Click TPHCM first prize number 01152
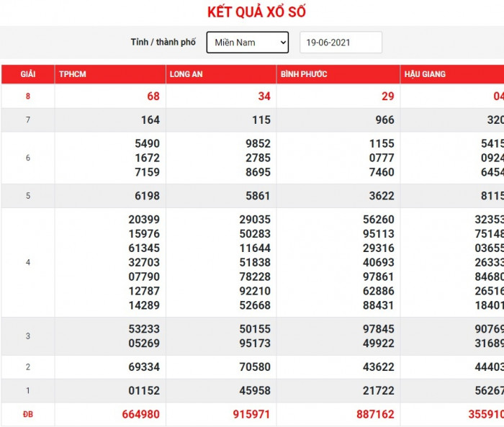This screenshot has height=427, width=504. 144,391
